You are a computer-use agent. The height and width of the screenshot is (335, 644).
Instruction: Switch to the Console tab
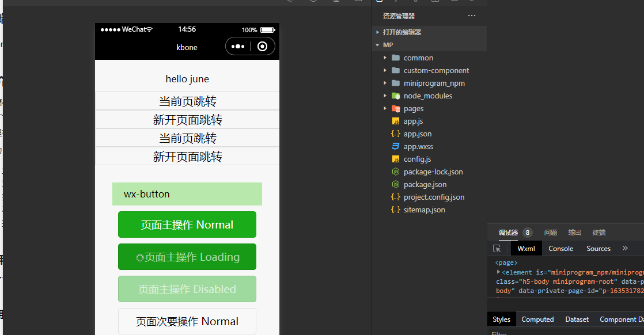pyautogui.click(x=560, y=248)
